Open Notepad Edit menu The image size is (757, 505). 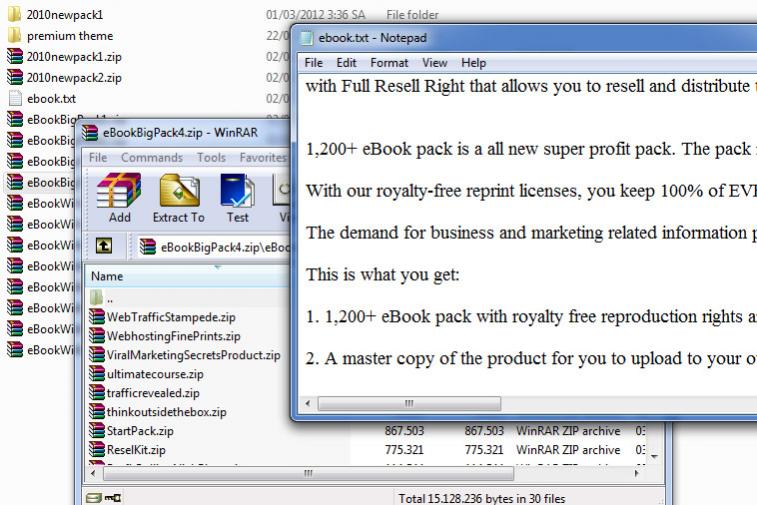[346, 63]
